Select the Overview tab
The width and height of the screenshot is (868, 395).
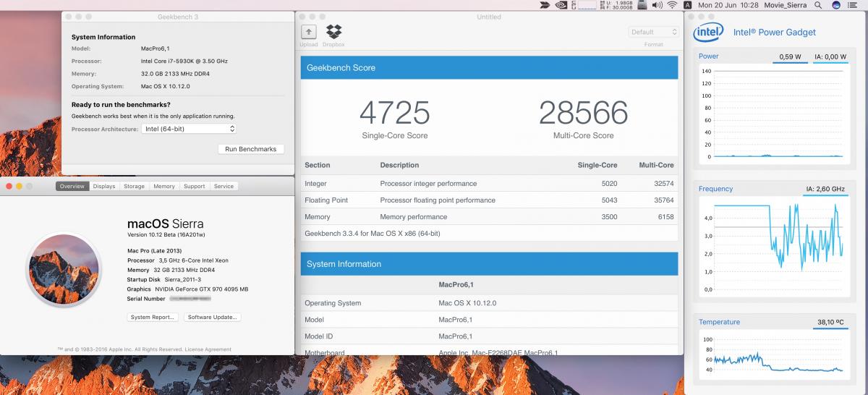tap(72, 186)
